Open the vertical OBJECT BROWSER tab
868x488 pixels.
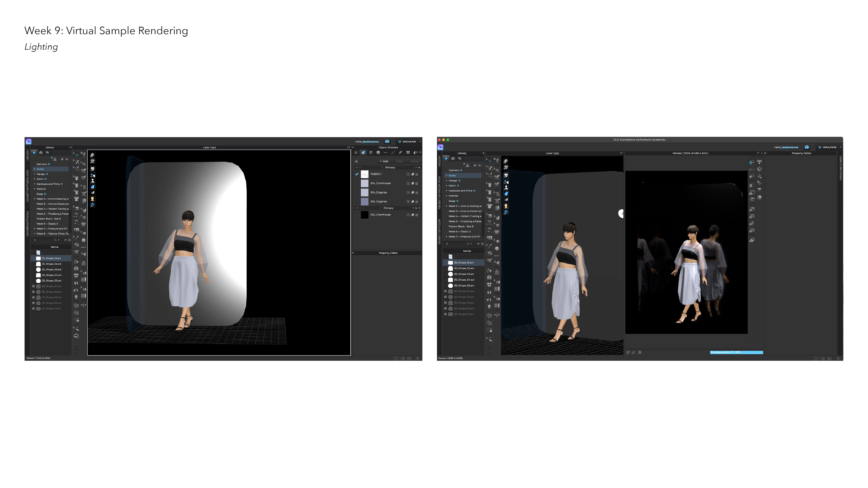(840, 168)
